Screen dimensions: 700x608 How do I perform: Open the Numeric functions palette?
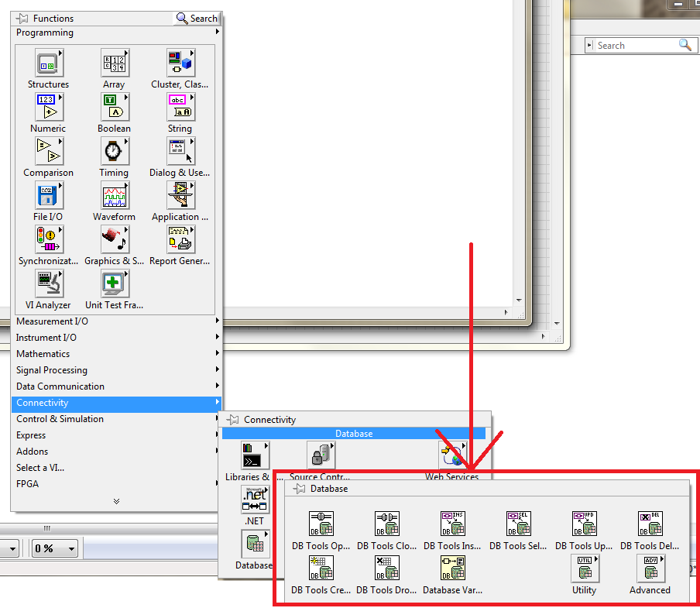coord(49,107)
